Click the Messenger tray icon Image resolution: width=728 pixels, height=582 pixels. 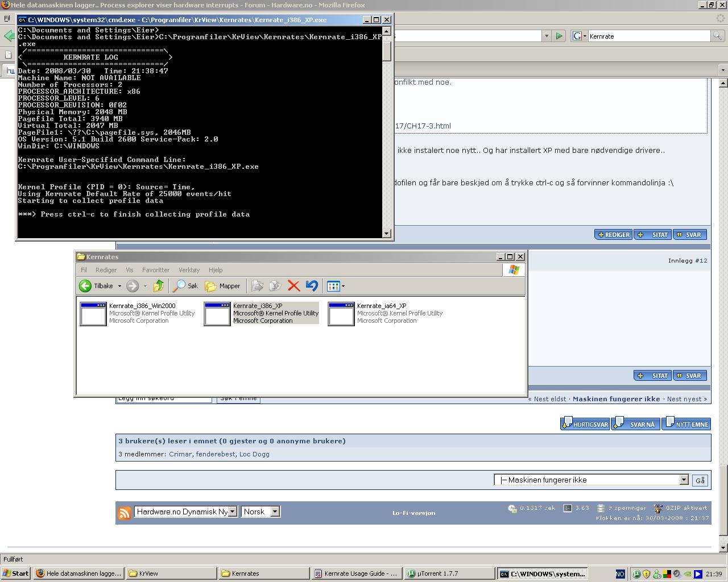coord(657,574)
